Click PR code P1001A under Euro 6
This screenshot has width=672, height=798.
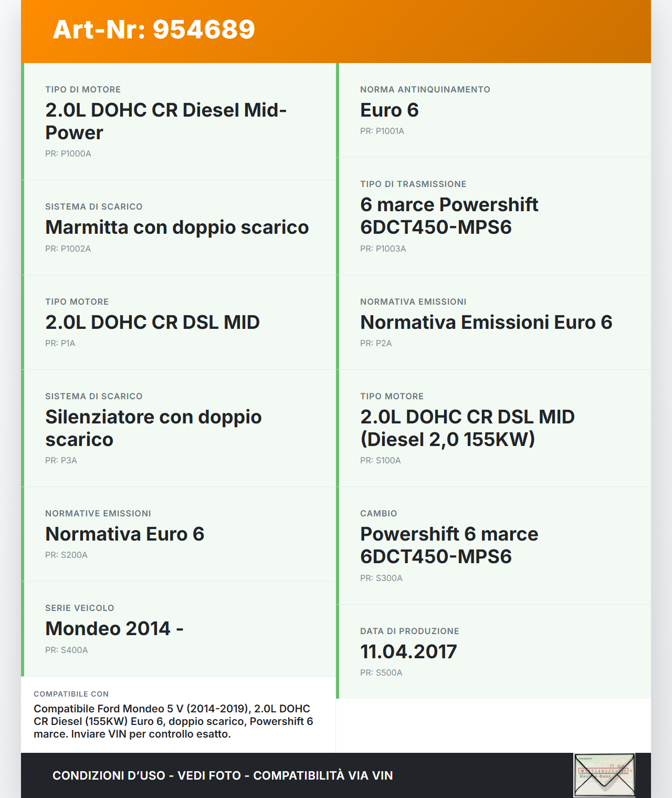(x=382, y=131)
